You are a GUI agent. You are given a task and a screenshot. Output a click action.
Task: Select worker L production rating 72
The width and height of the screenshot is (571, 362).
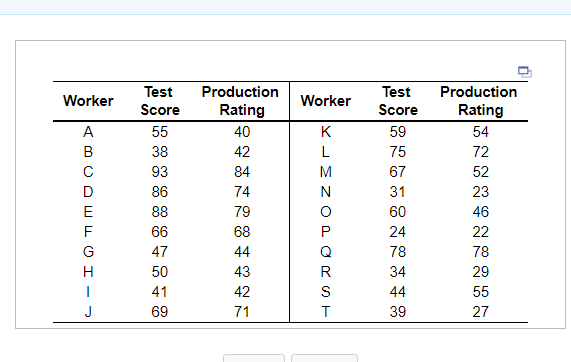[481, 152]
